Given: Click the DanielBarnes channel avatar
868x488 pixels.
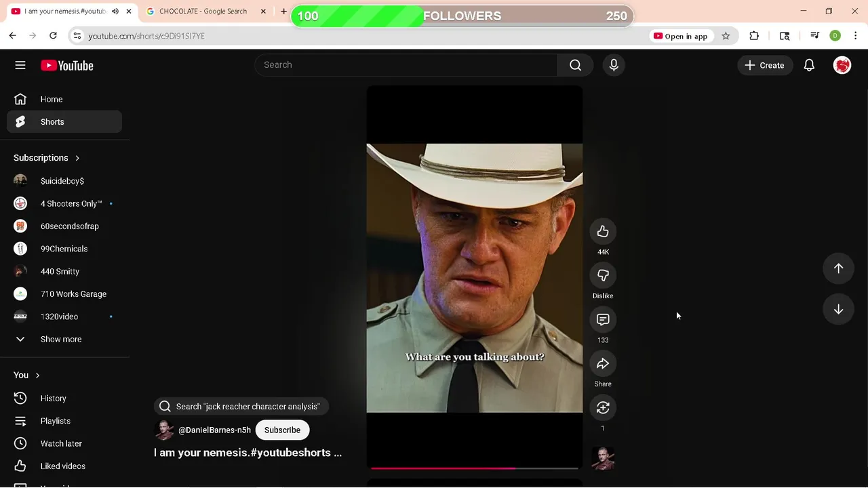Looking at the screenshot, I should 164,430.
